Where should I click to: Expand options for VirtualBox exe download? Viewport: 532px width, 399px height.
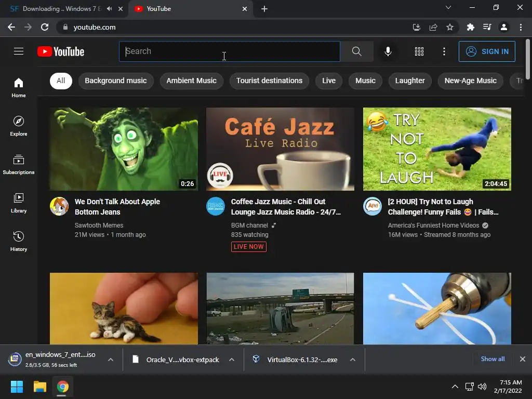(353, 360)
